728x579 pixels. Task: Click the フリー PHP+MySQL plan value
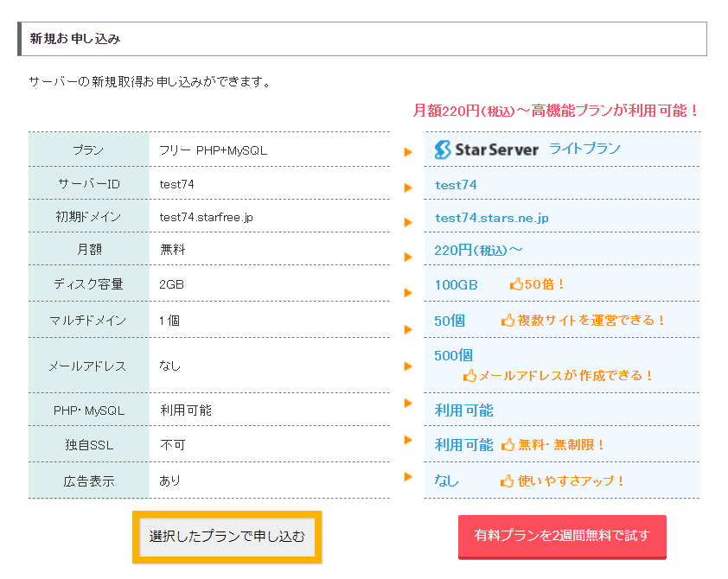point(213,150)
